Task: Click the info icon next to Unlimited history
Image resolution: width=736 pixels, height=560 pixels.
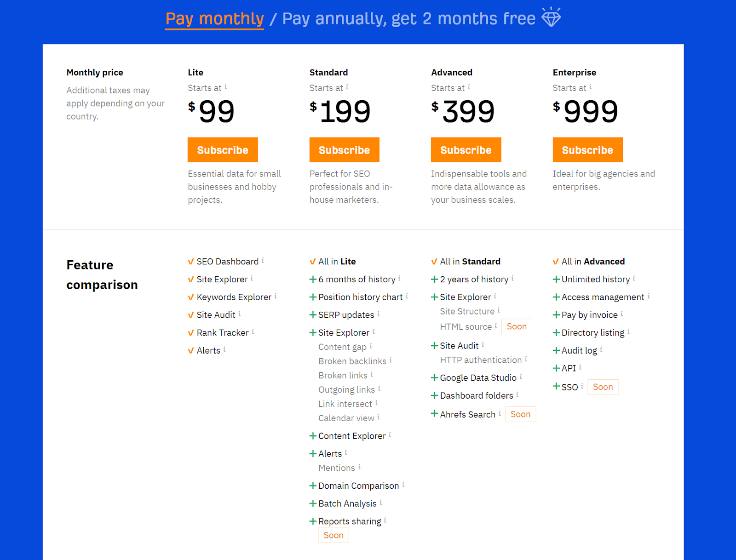Action: tap(634, 278)
